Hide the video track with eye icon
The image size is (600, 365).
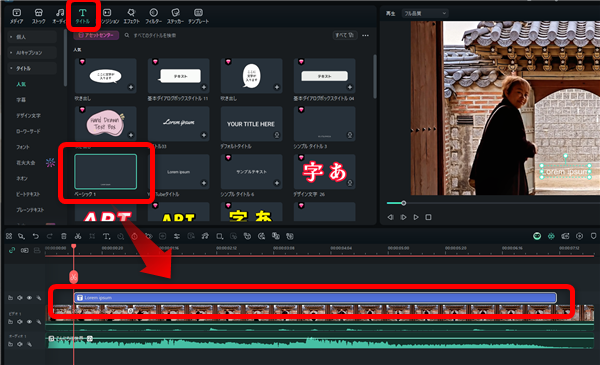[29, 322]
